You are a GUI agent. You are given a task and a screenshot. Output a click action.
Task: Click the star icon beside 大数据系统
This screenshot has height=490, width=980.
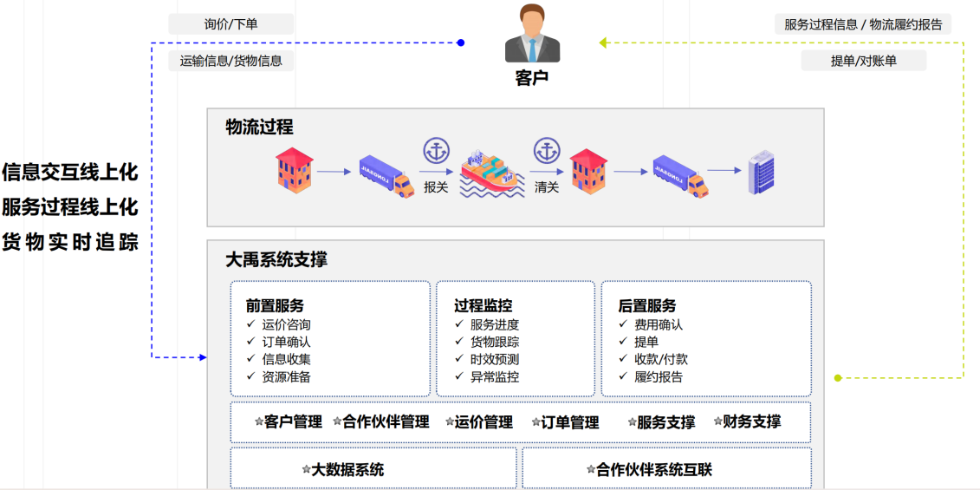[x=306, y=468]
